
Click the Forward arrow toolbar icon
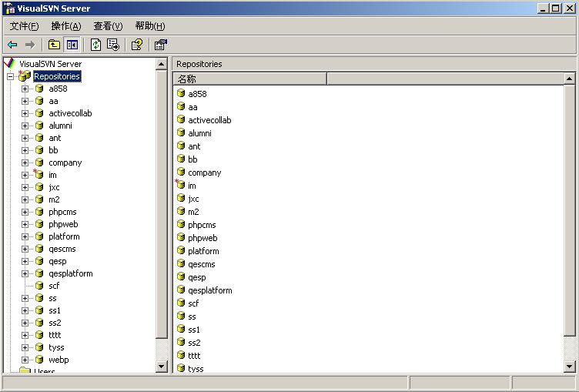30,45
